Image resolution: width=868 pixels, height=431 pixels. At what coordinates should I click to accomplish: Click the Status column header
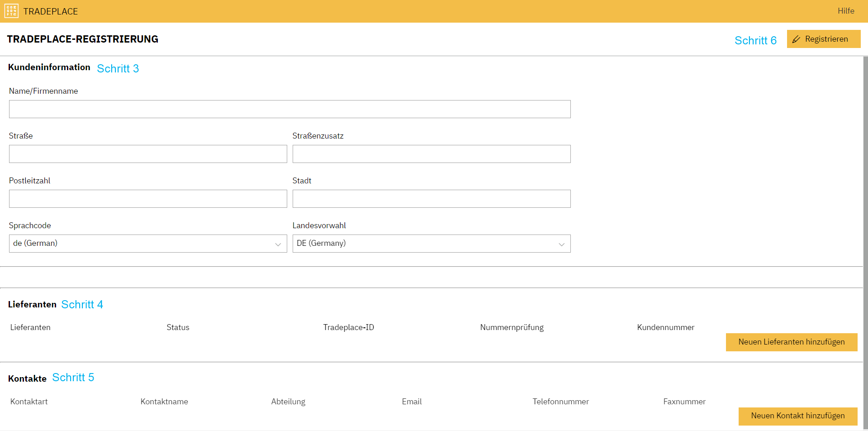click(x=178, y=327)
